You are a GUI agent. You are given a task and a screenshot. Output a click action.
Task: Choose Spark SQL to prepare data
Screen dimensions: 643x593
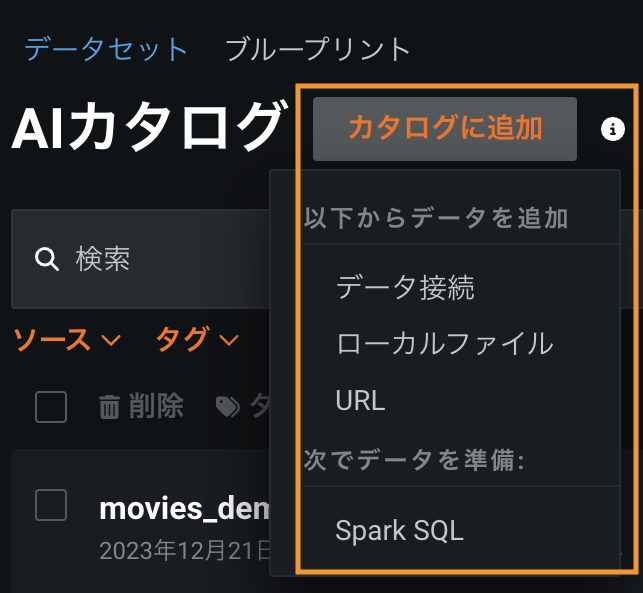point(399,530)
